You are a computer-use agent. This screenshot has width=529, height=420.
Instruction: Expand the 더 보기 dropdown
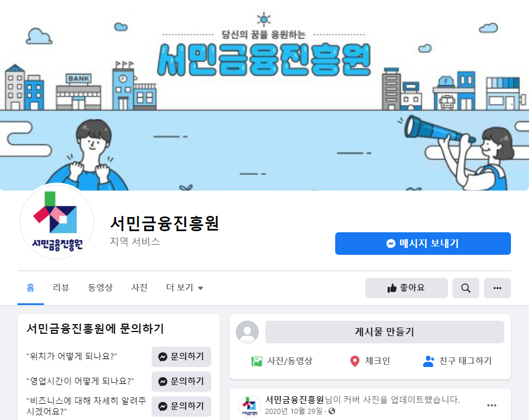tap(185, 288)
